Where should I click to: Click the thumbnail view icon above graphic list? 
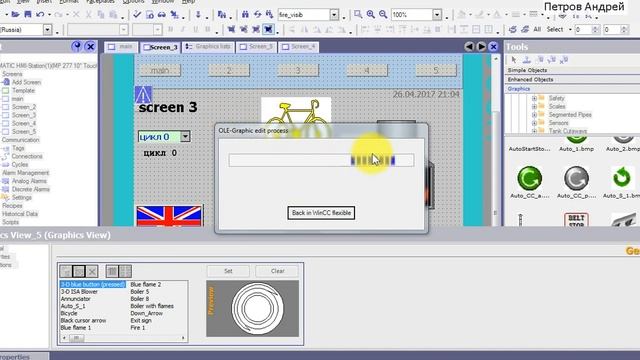(125, 271)
